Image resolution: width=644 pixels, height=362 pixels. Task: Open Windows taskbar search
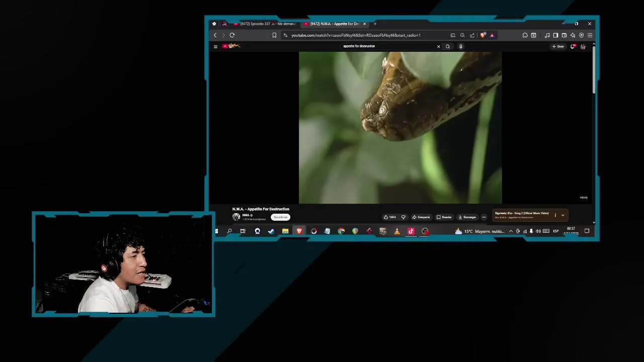click(229, 231)
